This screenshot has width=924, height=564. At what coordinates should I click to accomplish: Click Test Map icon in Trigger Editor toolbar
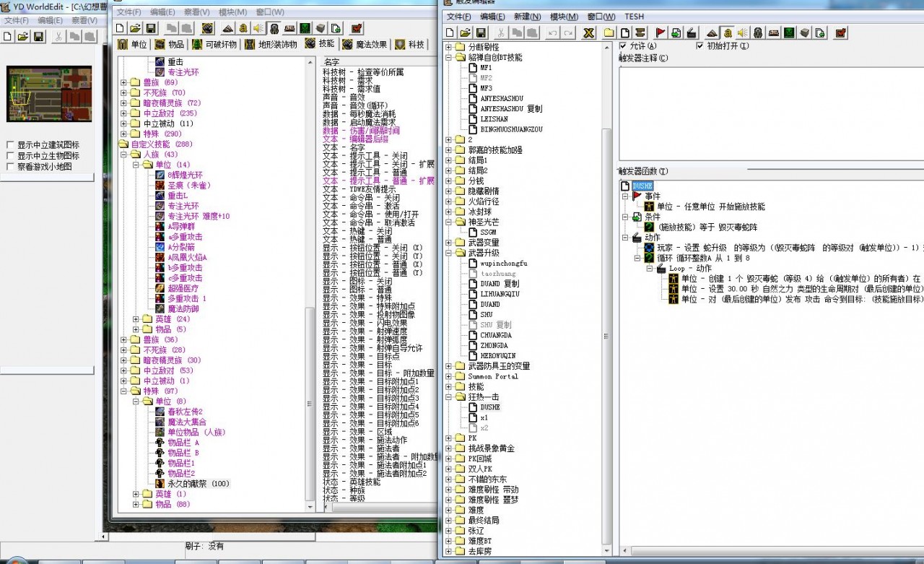coord(840,32)
